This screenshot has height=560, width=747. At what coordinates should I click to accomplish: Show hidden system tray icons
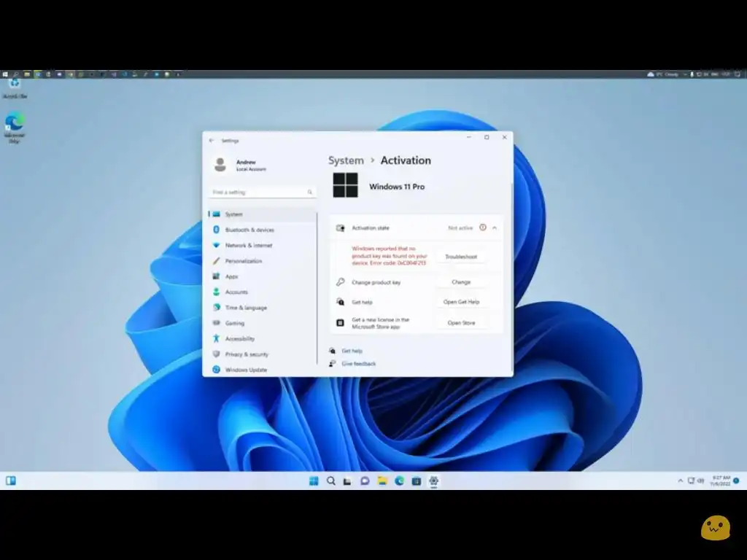tap(681, 481)
